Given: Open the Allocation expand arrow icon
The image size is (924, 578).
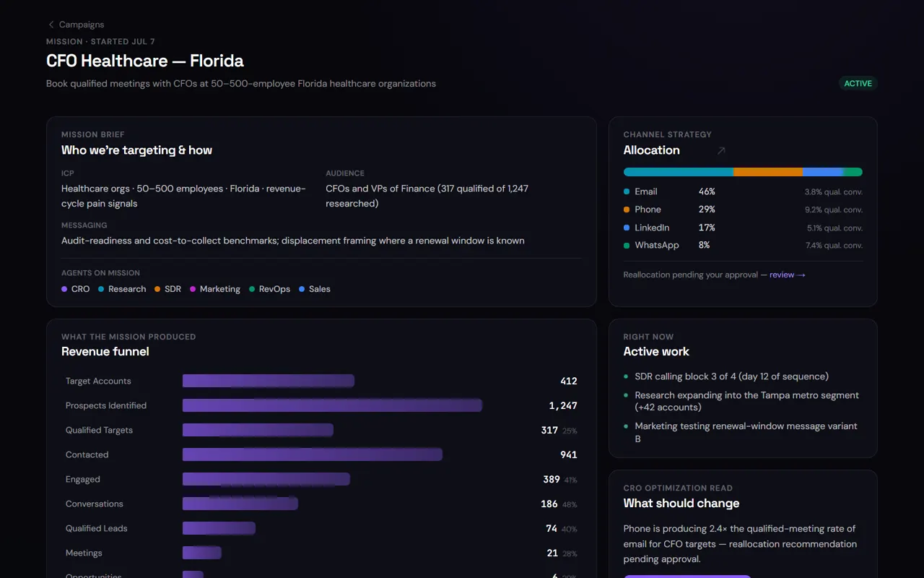Looking at the screenshot, I should [720, 151].
